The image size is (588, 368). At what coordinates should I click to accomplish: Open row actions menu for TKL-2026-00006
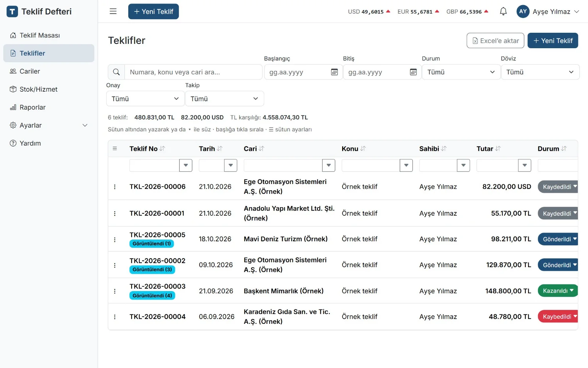(115, 187)
